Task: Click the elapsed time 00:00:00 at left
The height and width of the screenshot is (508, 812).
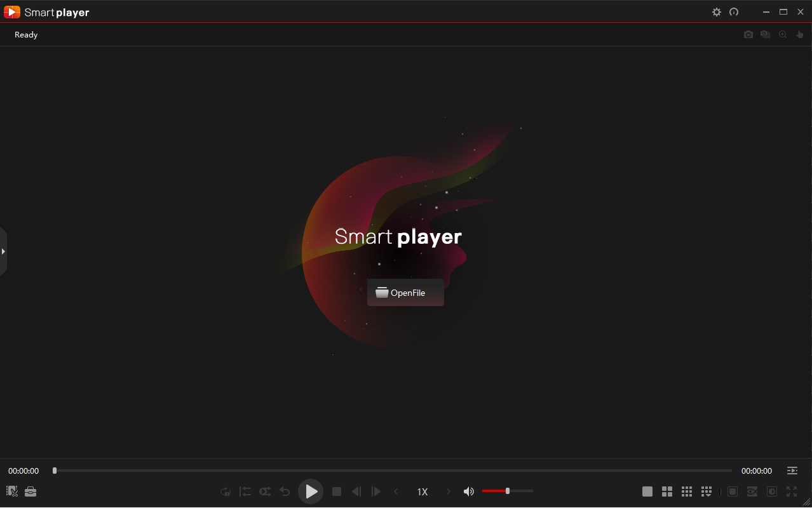Action: pos(24,471)
